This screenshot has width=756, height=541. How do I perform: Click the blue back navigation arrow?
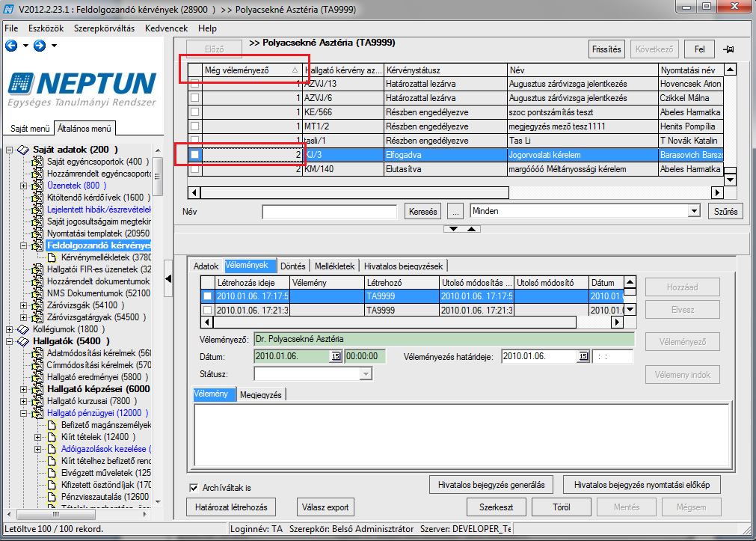[x=11, y=46]
